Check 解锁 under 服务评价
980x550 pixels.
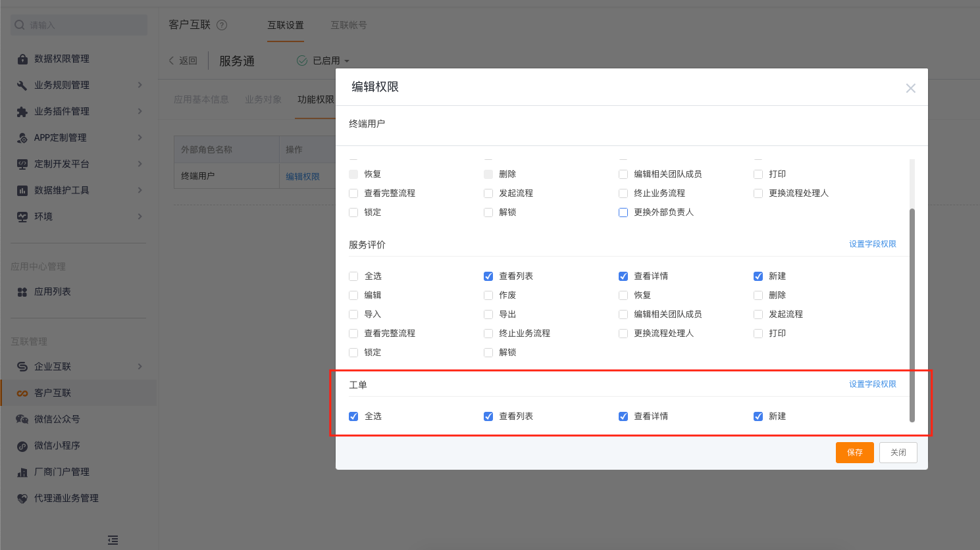[488, 353]
